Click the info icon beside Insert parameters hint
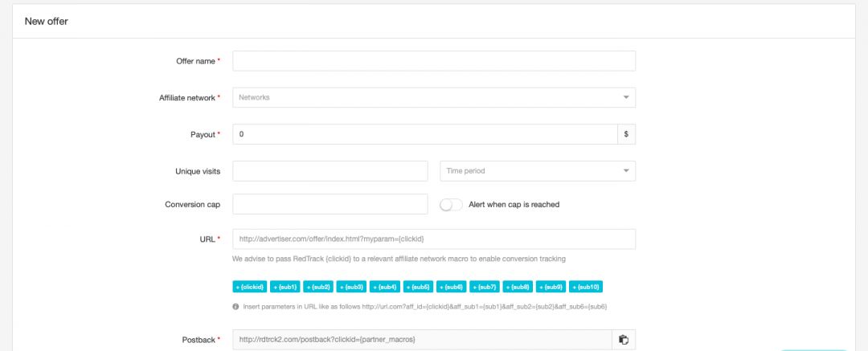Screen dimensions: 868x351 click(x=235, y=306)
